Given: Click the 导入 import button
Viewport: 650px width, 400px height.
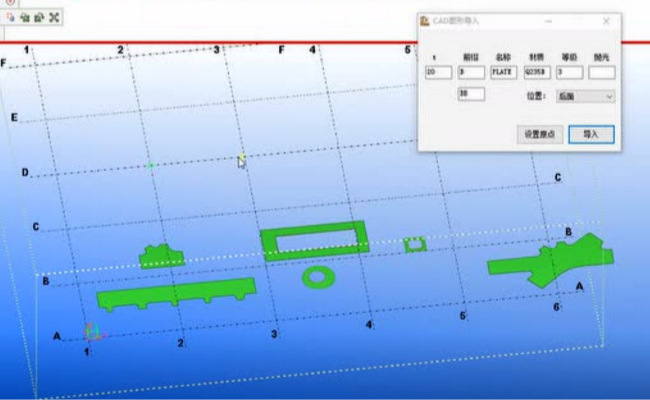Looking at the screenshot, I should point(591,134).
